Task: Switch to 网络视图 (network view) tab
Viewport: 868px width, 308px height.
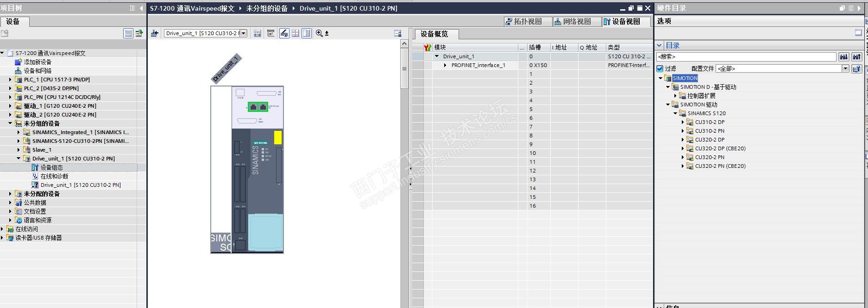Action: click(x=577, y=21)
